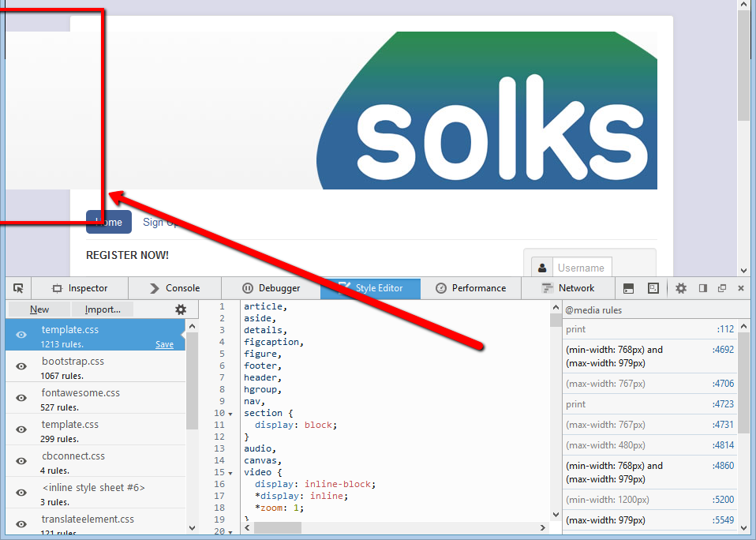Toggle the split console icon

[x=628, y=288]
